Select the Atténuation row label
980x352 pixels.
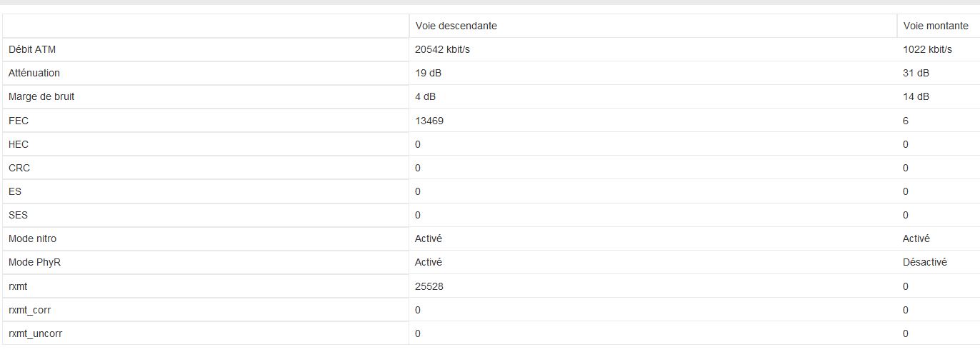coord(34,73)
